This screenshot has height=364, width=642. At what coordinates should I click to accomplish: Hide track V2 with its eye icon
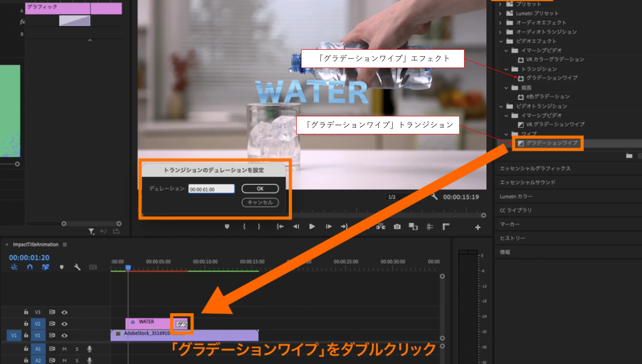click(x=64, y=324)
